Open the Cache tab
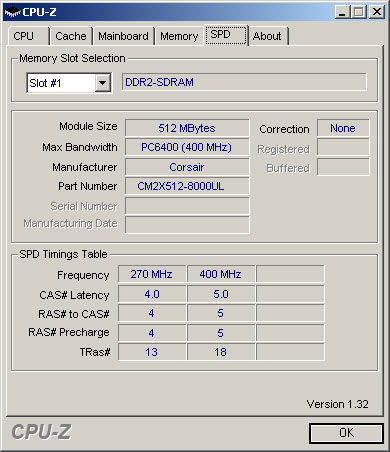This screenshot has width=390, height=452. pyautogui.click(x=71, y=36)
